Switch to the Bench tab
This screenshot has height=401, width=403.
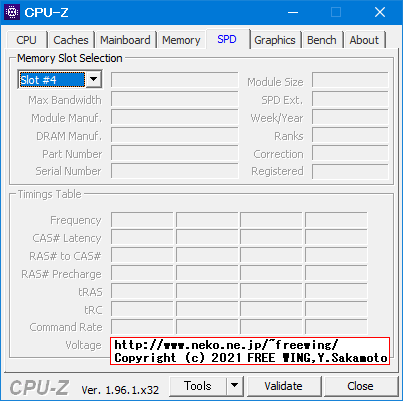[322, 40]
